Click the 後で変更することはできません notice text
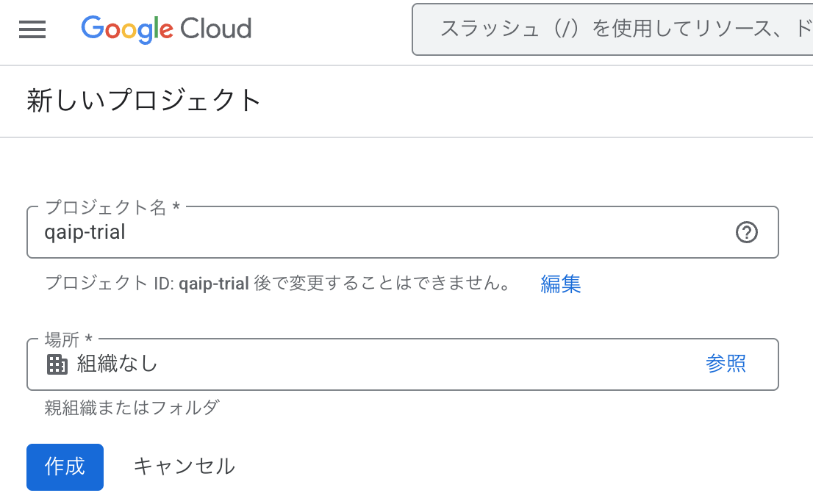 382,284
